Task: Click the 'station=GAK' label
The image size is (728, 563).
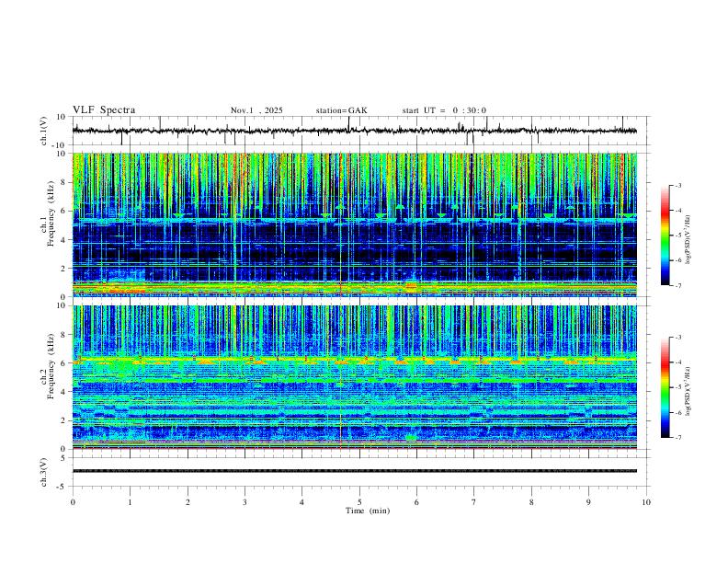Action: tap(341, 110)
